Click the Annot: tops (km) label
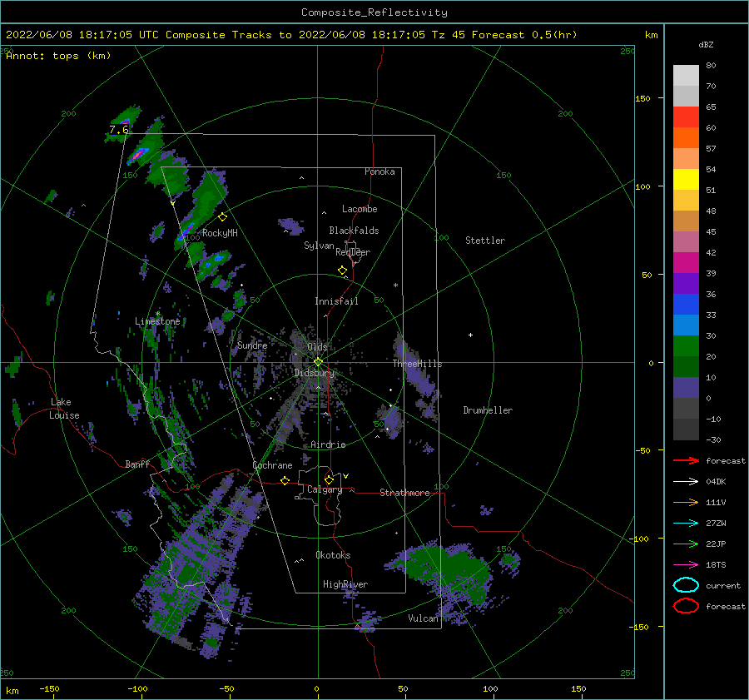 click(x=58, y=56)
